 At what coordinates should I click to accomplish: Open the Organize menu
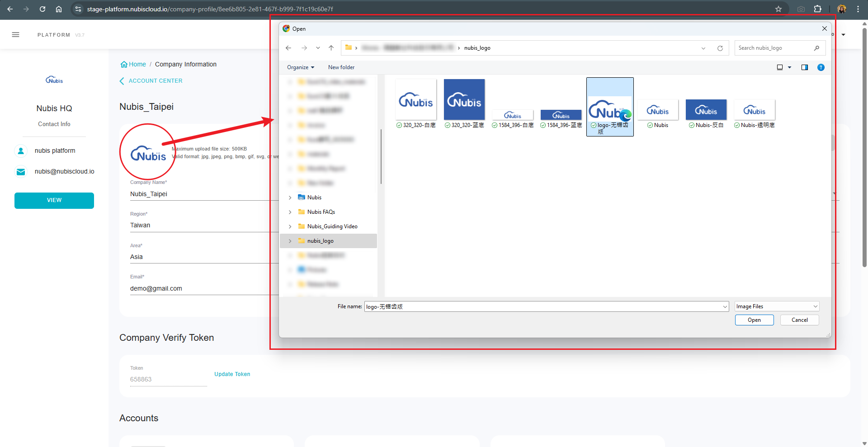[301, 67]
